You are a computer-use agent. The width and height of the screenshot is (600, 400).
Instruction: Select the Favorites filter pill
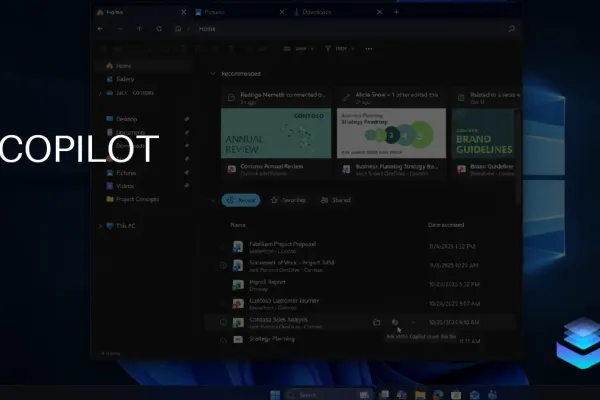pyautogui.click(x=288, y=200)
